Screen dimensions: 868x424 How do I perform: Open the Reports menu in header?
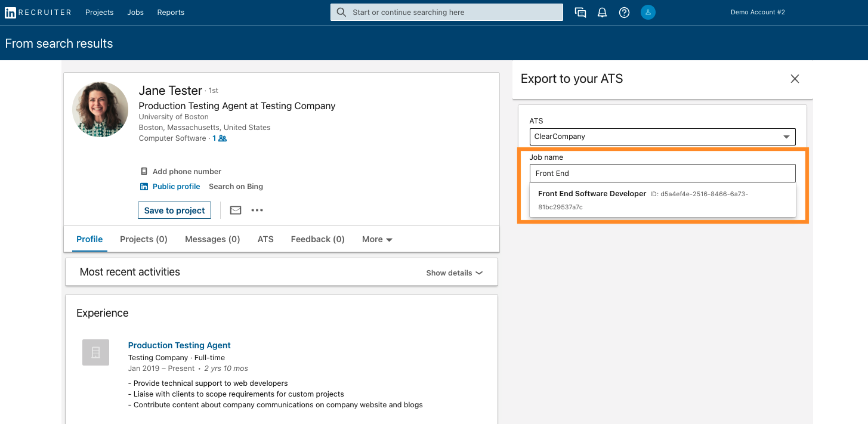[x=171, y=13]
